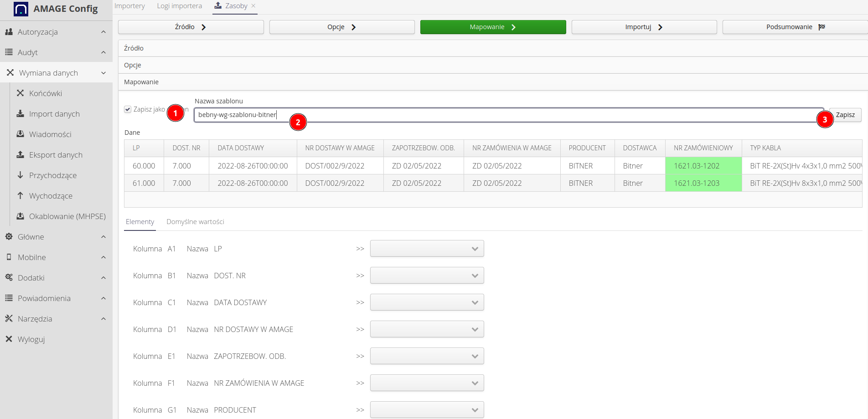Select the Eksport danych sidebar item
This screenshot has height=419, width=868.
tap(56, 154)
